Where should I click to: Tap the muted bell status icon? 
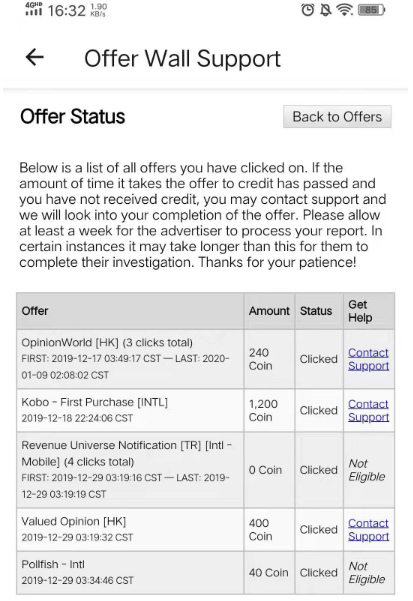[x=326, y=10]
